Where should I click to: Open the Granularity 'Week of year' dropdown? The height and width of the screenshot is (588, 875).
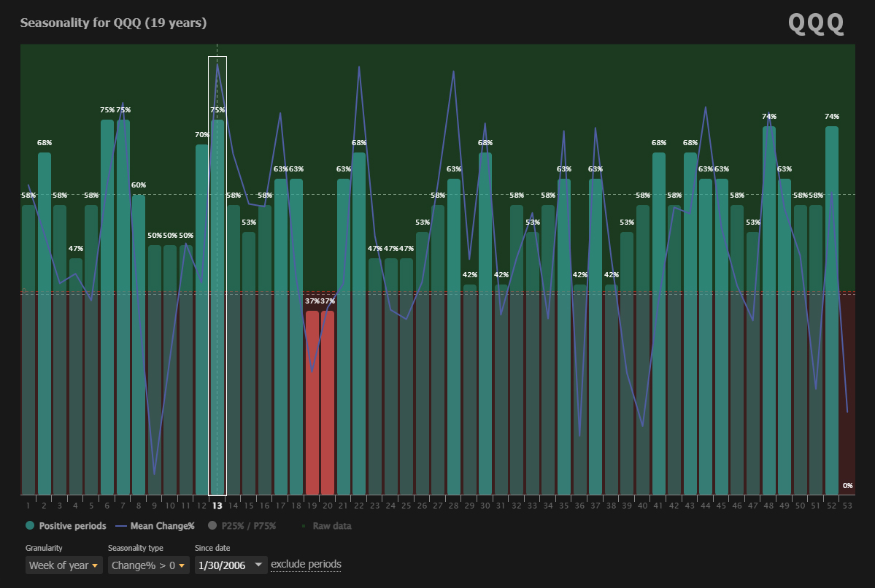pos(63,565)
